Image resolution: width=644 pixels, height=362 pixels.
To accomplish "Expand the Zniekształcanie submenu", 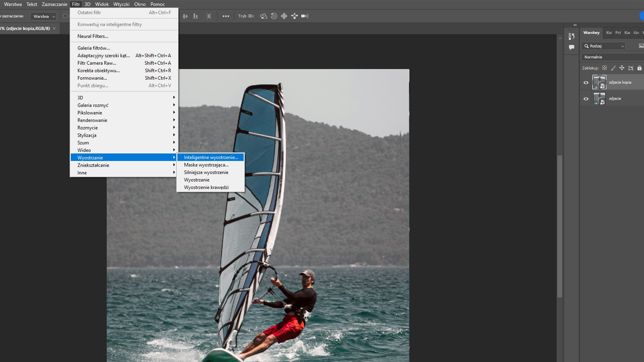I will tap(124, 165).
